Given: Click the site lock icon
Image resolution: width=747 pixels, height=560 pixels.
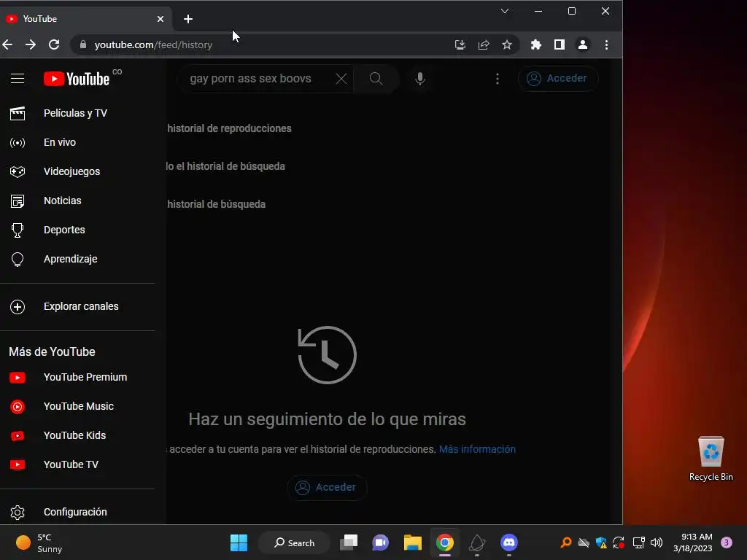Looking at the screenshot, I should click(x=83, y=44).
